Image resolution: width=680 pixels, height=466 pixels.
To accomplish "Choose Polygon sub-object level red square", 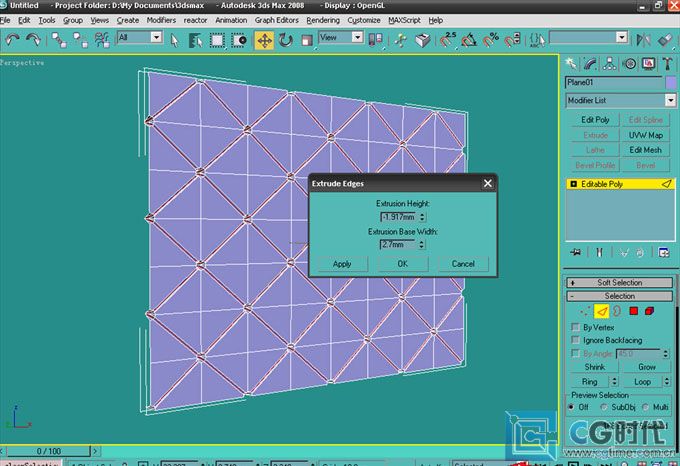I will 633,311.
